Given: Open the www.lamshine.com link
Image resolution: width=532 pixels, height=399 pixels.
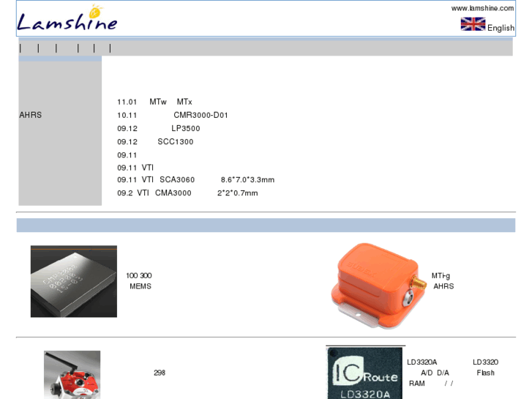Looking at the screenshot, I should click(x=482, y=8).
